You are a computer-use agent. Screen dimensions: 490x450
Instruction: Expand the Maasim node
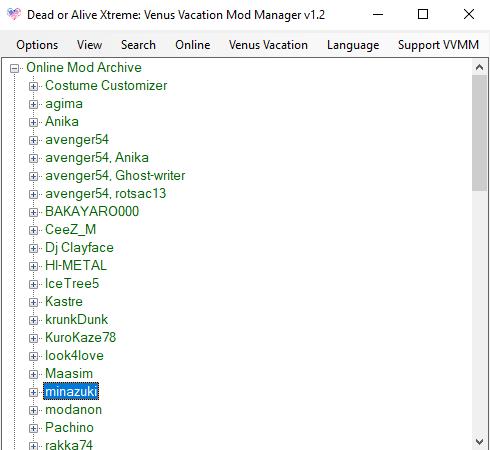click(33, 374)
